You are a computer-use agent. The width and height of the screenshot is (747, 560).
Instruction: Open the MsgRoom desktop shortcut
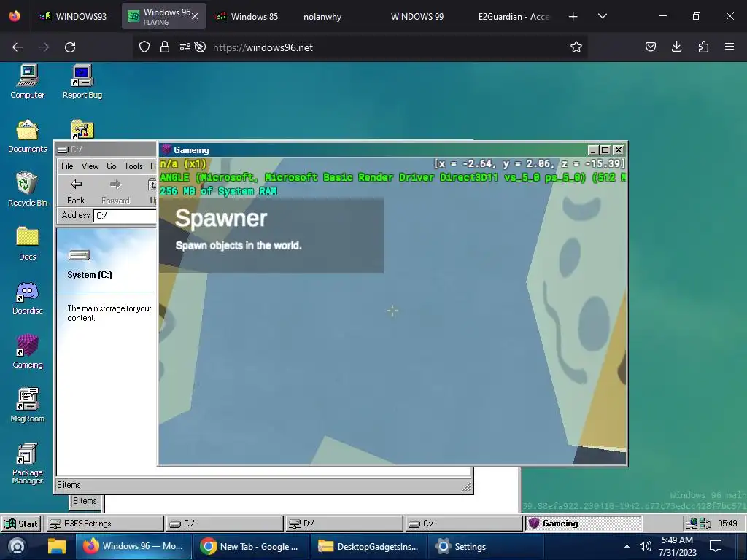28,405
